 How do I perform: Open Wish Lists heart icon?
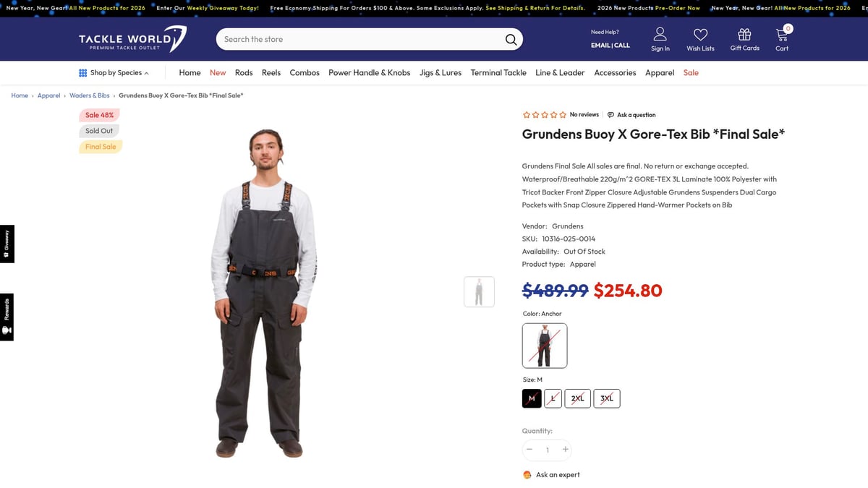click(x=700, y=35)
